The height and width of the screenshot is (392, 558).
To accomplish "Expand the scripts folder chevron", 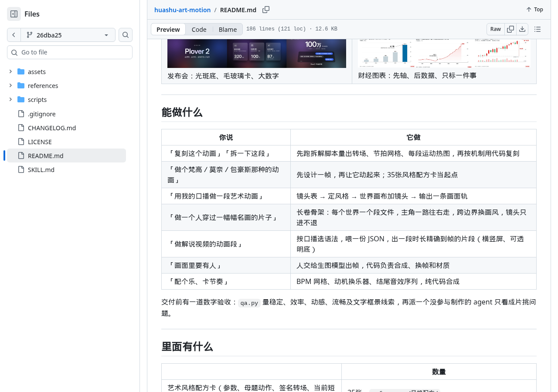I will 10,99.
